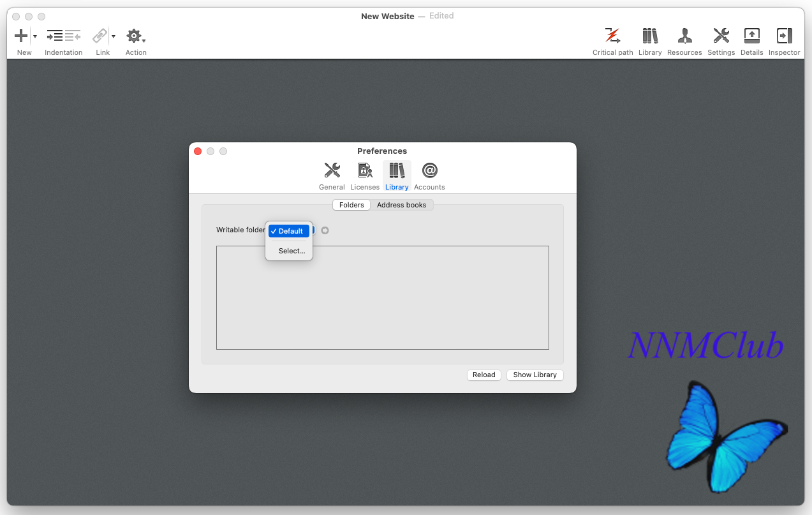Expand the Link dropdown arrow
The image size is (812, 515).
(114, 36)
